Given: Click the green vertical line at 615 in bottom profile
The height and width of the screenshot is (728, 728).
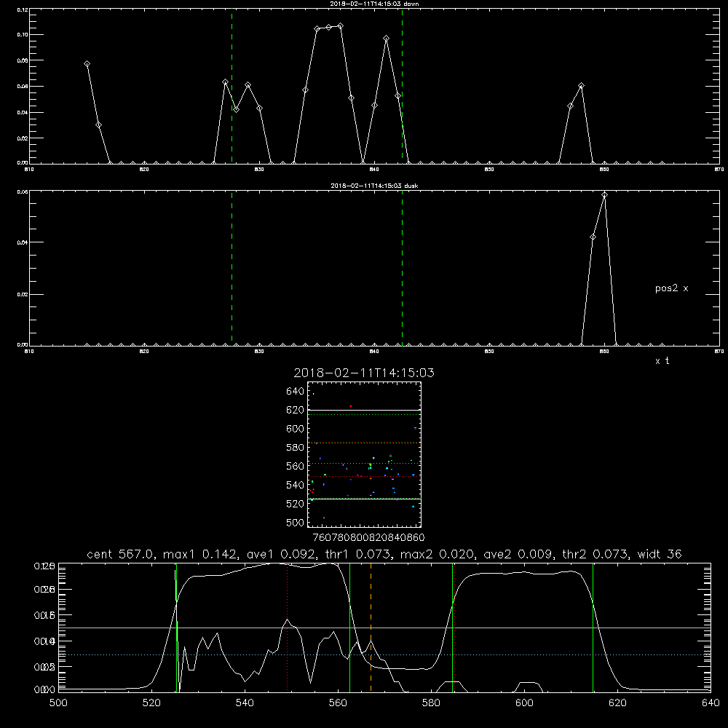Looking at the screenshot, I should pos(593,628).
